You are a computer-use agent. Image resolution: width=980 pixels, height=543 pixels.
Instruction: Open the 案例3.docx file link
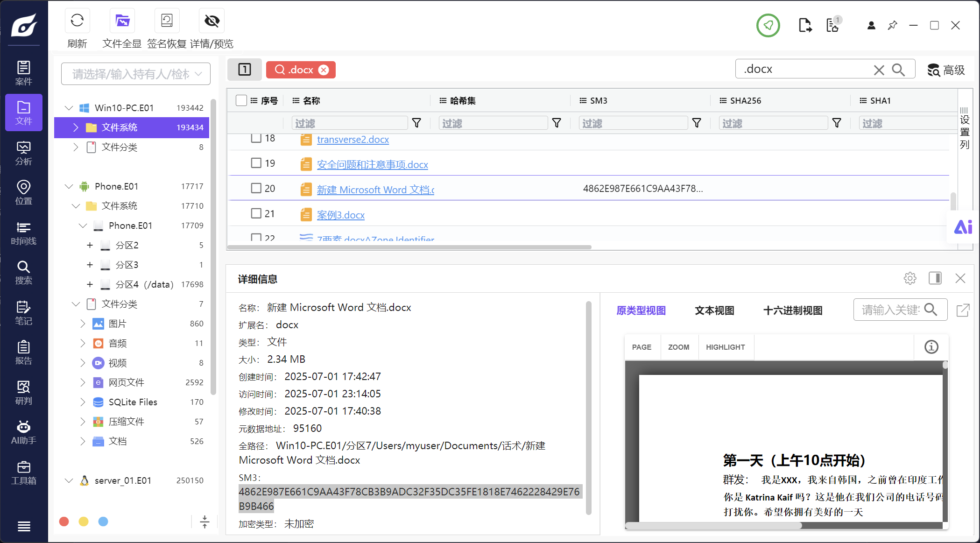tap(341, 215)
